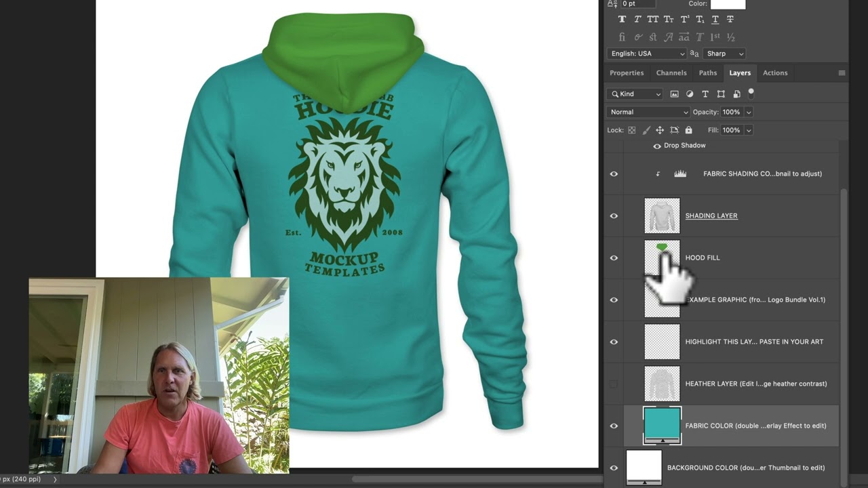Filter layers by type layers
Image resolution: width=868 pixels, height=488 pixels.
pyautogui.click(x=705, y=94)
